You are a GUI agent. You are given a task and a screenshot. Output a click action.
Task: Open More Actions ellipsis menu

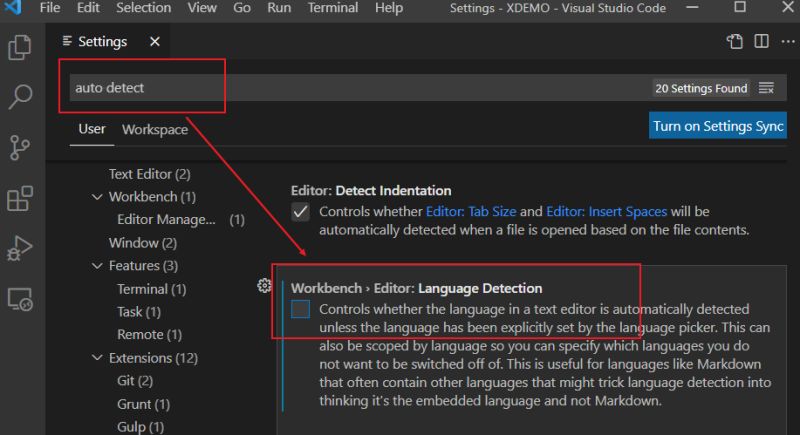coord(788,41)
